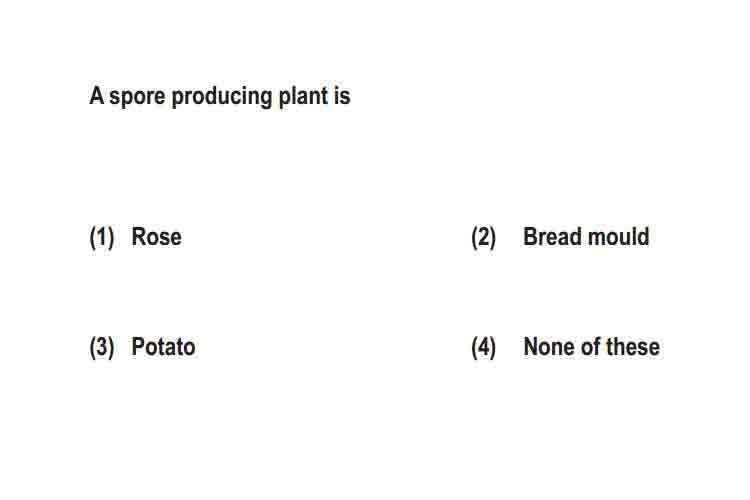Click the option number (3) label

click(102, 348)
